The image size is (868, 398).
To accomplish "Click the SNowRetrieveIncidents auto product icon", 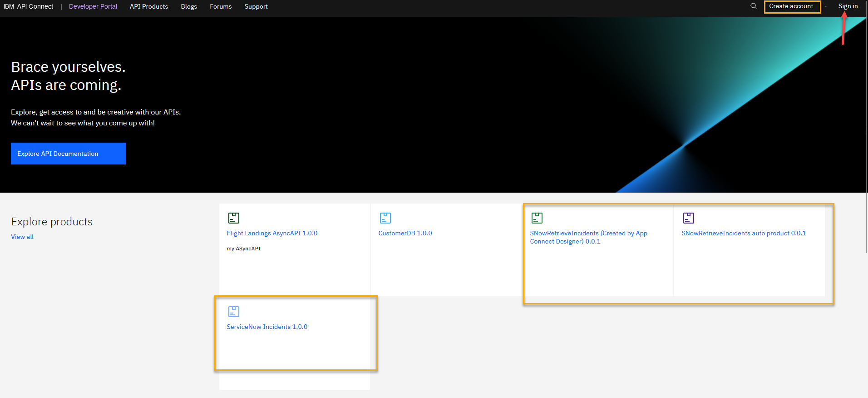I will 689,218.
